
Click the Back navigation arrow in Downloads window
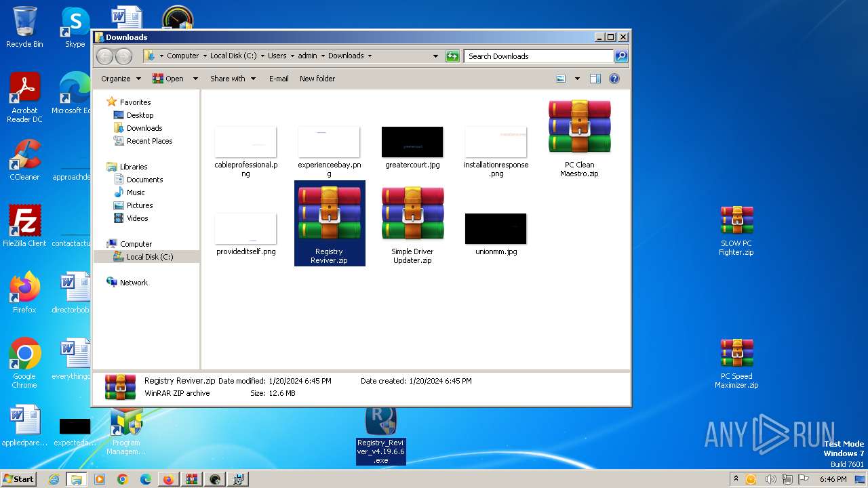pos(104,56)
